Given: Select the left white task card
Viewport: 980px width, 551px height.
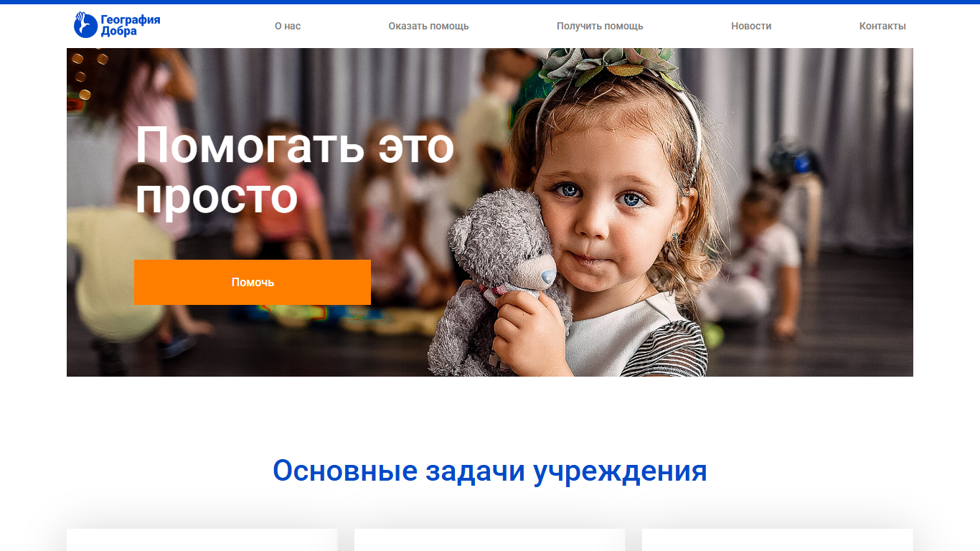Looking at the screenshot, I should click(x=202, y=540).
